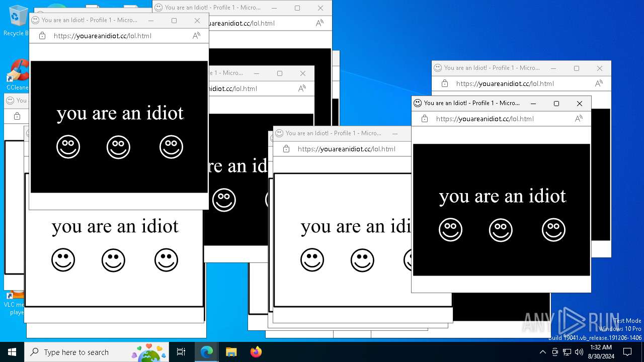The image size is (644, 362).
Task: Click Read aloud icon in topmost rear window
Action: [x=319, y=23]
